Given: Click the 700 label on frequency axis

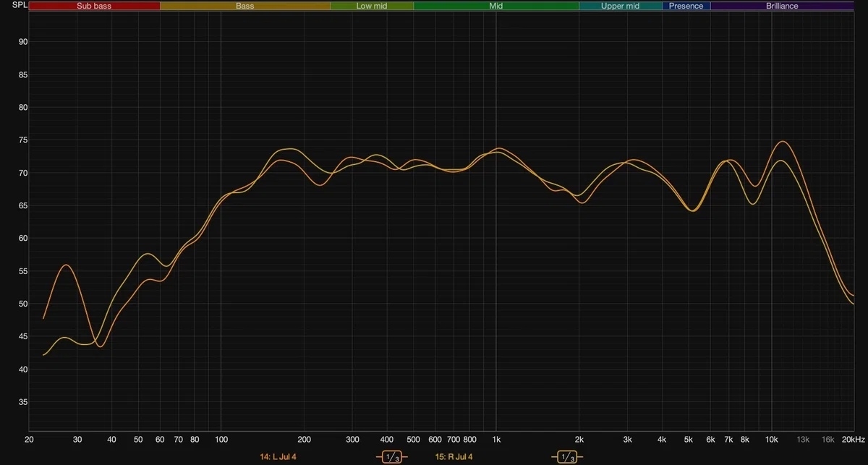Looking at the screenshot, I should 454,439.
